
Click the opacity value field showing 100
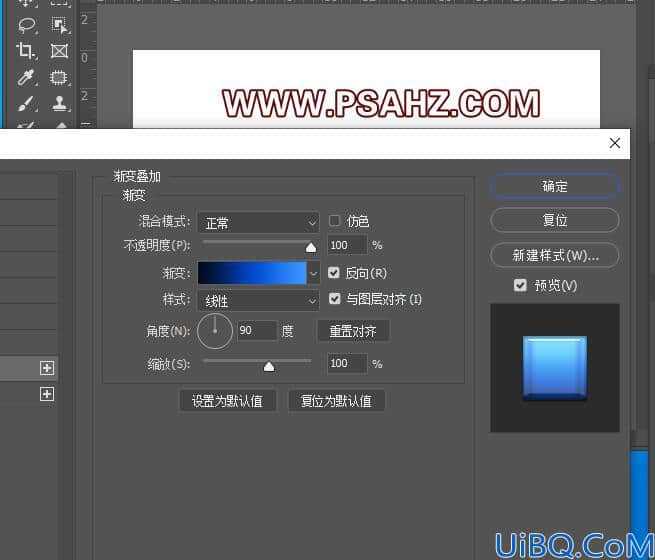pyautogui.click(x=347, y=245)
